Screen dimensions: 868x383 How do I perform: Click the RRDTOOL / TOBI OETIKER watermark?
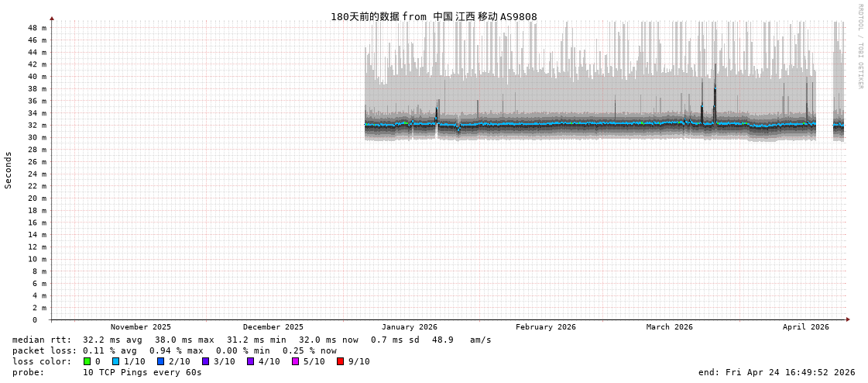[x=859, y=47]
